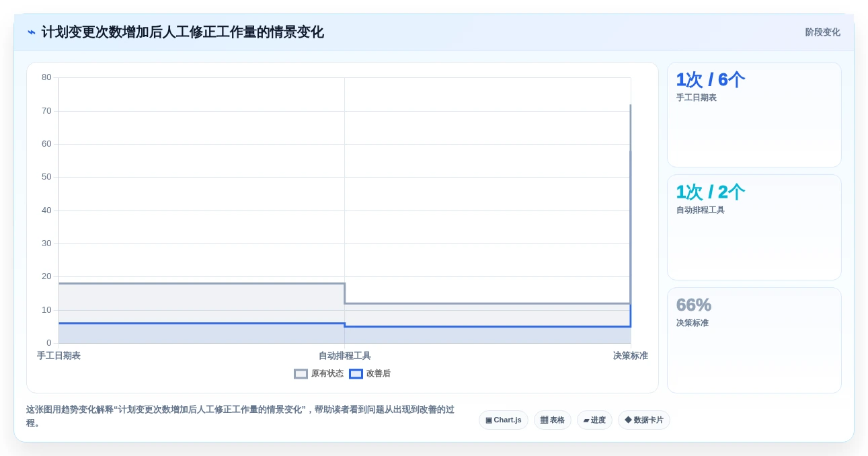Open the 1次 / 6个 手工日期表 card
Image resolution: width=868 pixels, height=456 pixels.
pos(754,115)
